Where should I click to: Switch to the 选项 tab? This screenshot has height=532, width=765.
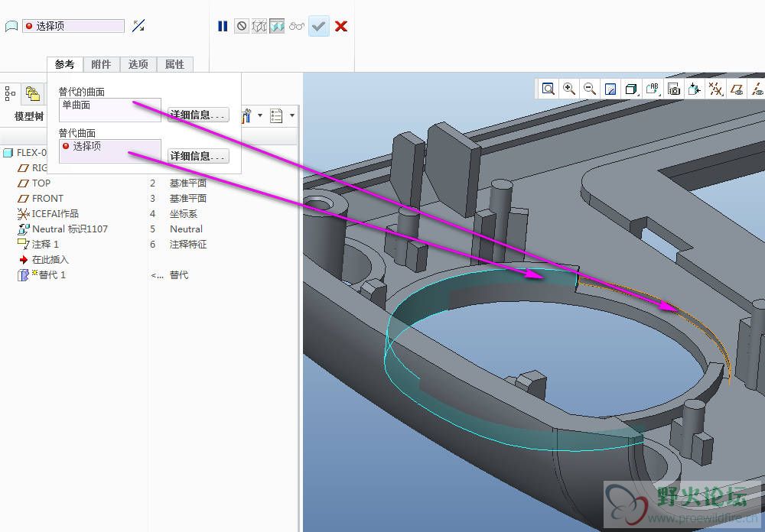click(x=138, y=64)
